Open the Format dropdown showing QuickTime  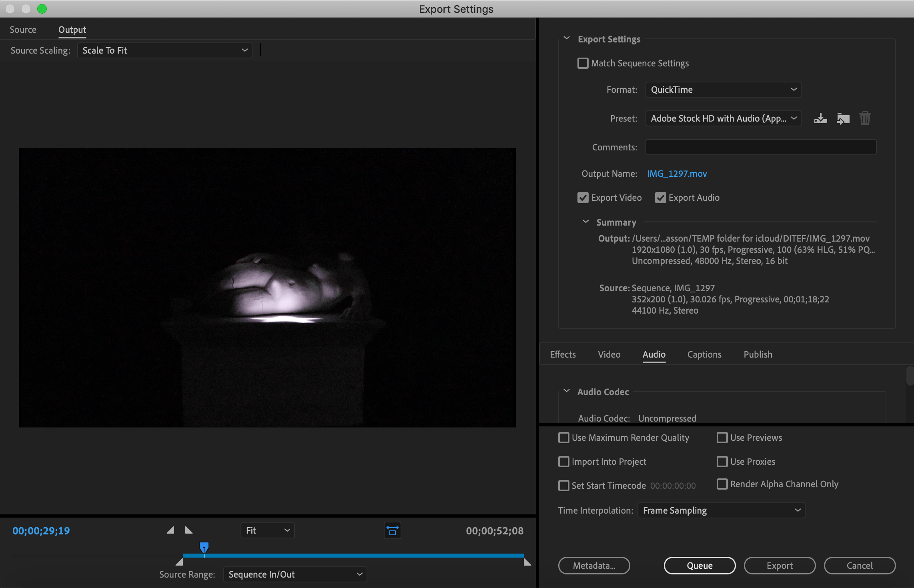723,89
